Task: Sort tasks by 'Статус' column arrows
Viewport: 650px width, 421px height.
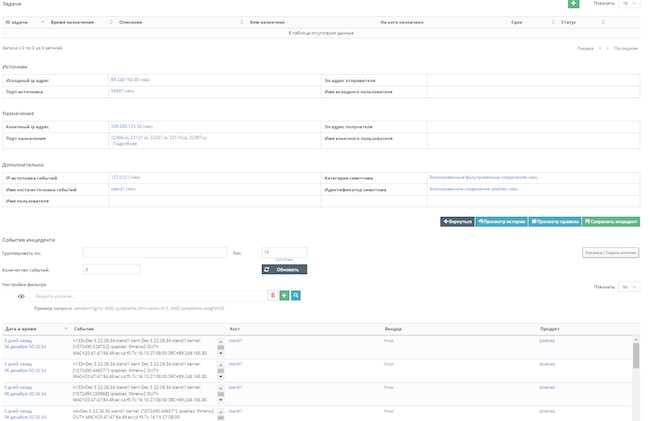Action: pyautogui.click(x=603, y=22)
